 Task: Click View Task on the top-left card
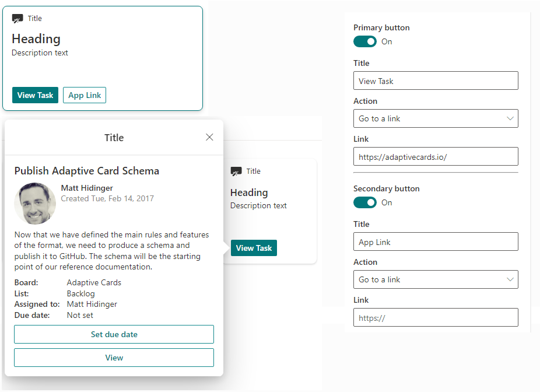coord(35,95)
